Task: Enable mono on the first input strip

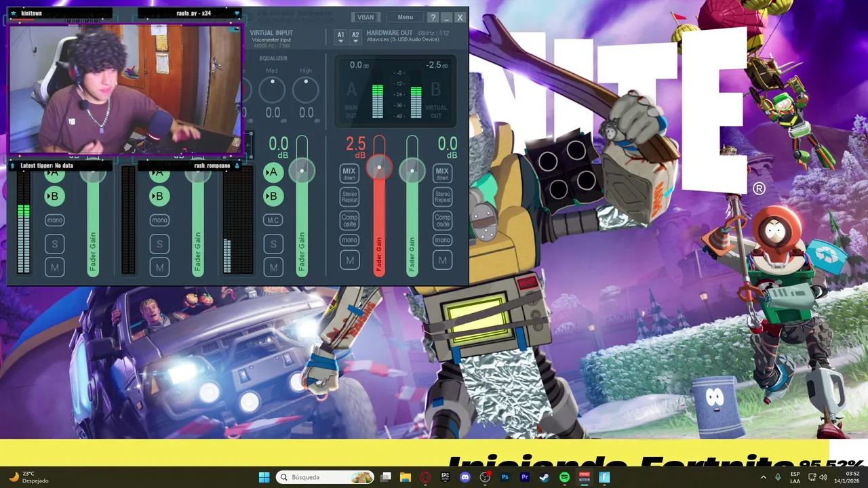Action: pyautogui.click(x=55, y=220)
